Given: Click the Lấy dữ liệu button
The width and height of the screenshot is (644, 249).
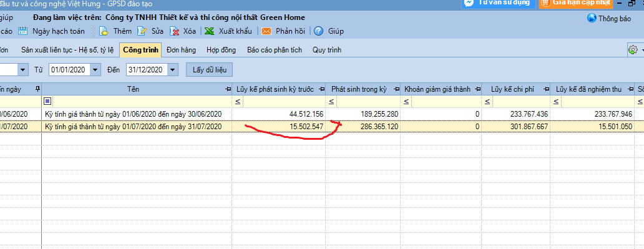Looking at the screenshot, I should coord(210,69).
